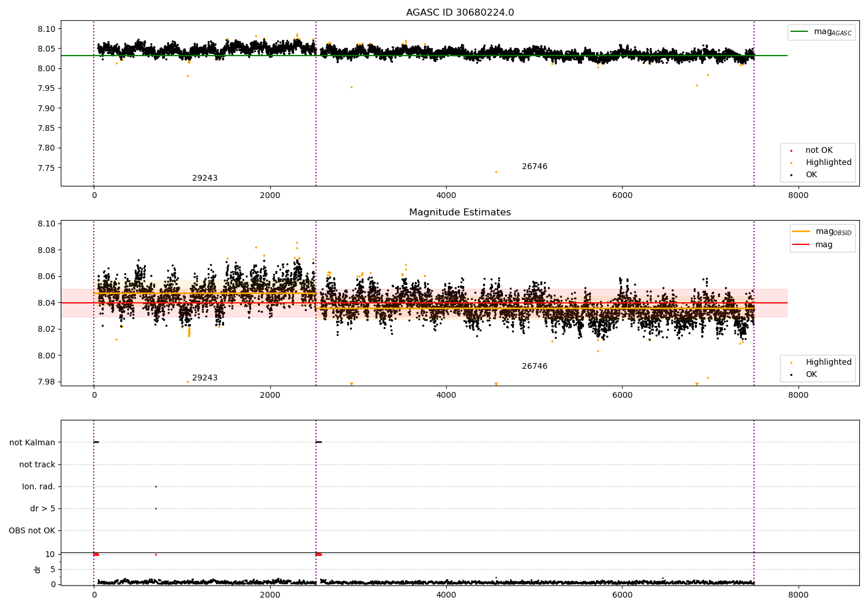Click the 2000 x-tick under Magnitude Estimates plot

(270, 395)
